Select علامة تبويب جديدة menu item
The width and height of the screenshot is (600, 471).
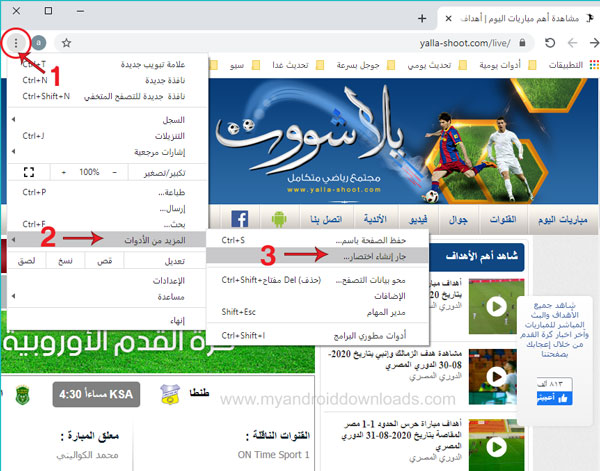pos(108,64)
